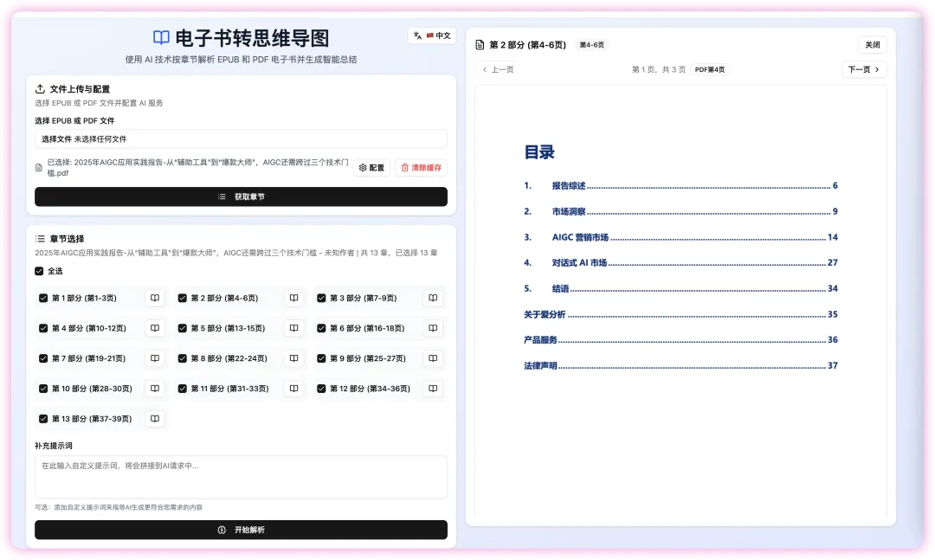This screenshot has width=935, height=560.
Task: Click the list icon next to 章节选择
Action: click(x=40, y=239)
